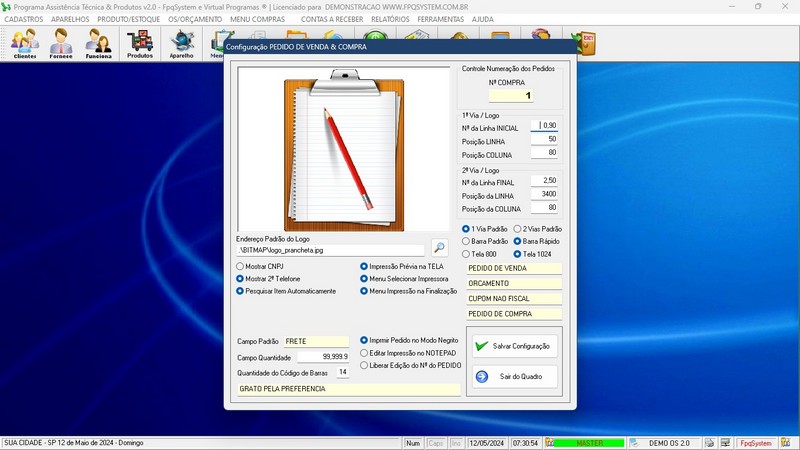This screenshot has width=800, height=450.
Task: Select the Tela 800 option
Action: (x=479, y=254)
